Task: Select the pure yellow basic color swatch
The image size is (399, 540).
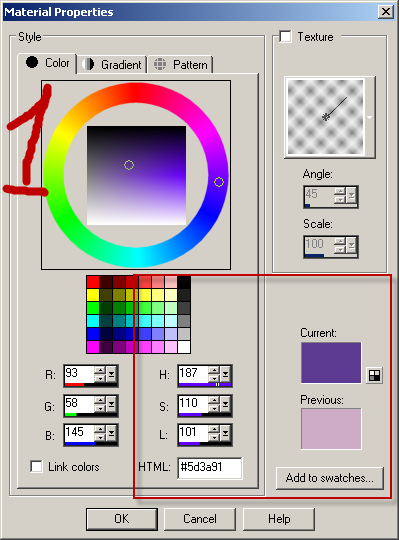Action: pos(93,295)
